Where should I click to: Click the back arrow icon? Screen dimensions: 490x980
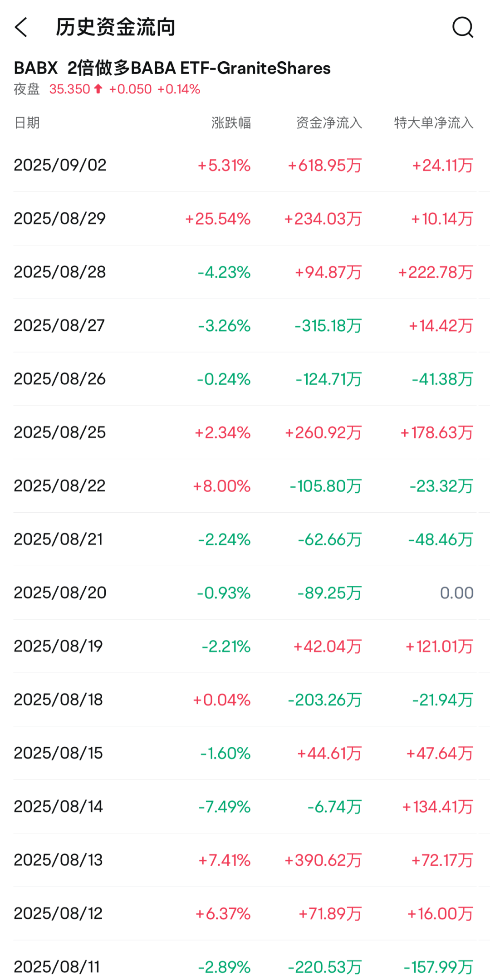[x=21, y=28]
